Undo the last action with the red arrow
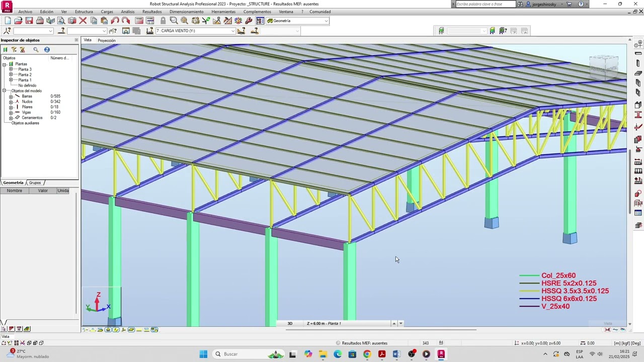Screen dimensions: 644x362 (x=115, y=21)
